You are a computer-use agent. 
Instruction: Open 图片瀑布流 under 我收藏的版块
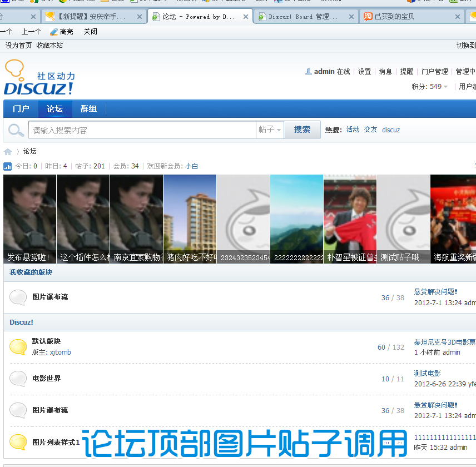coord(50,297)
